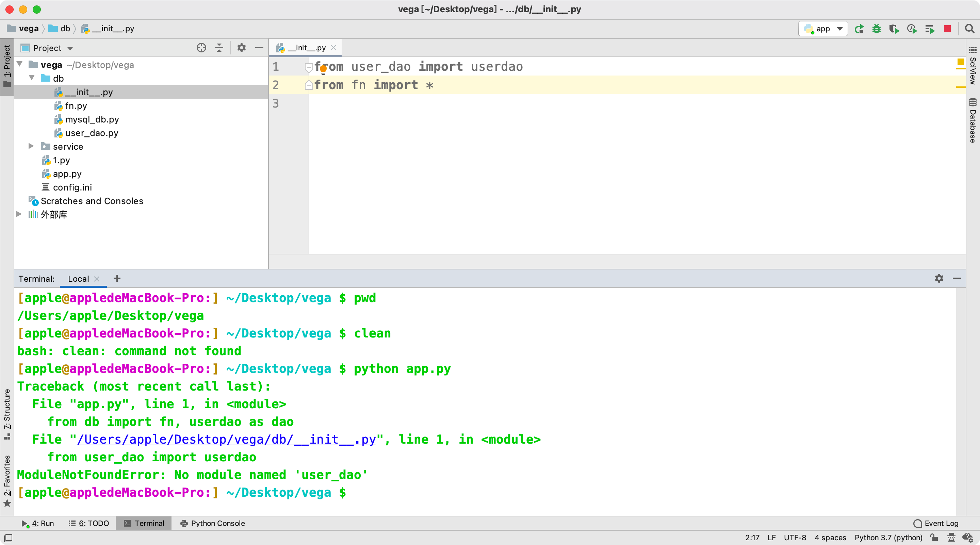Close the __init__.py editor tab
Image resolution: width=980 pixels, height=545 pixels.
(x=333, y=48)
